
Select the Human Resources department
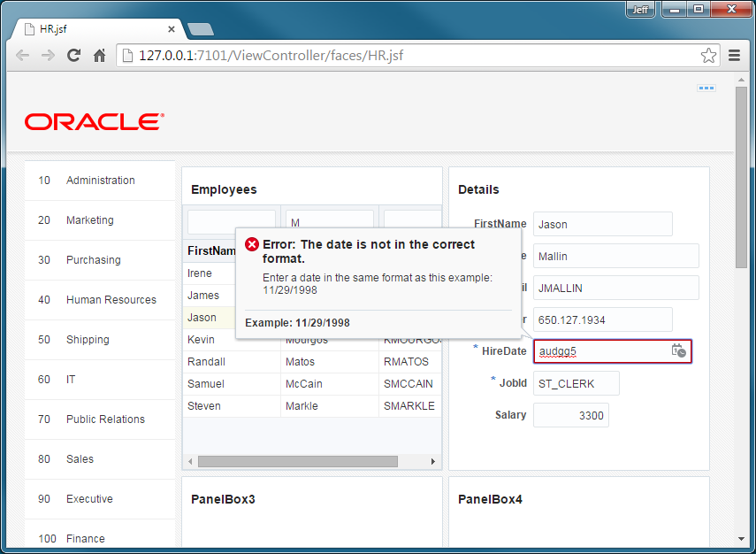[x=100, y=300]
